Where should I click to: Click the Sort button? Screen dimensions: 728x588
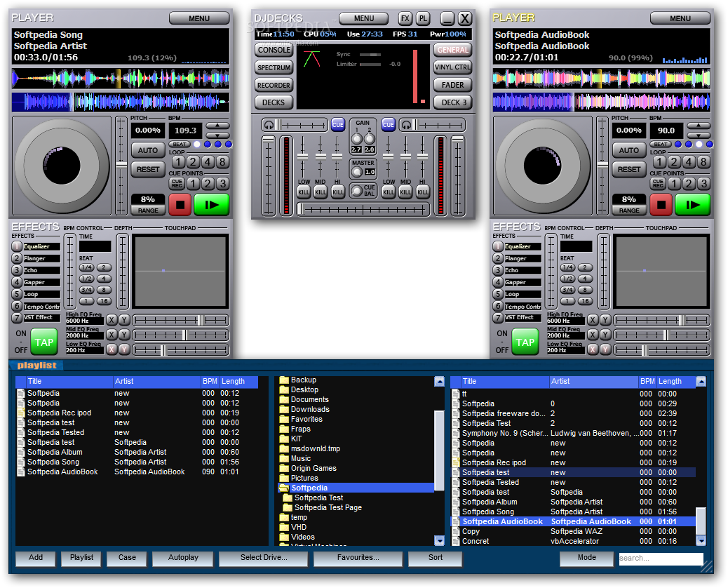tap(436, 558)
